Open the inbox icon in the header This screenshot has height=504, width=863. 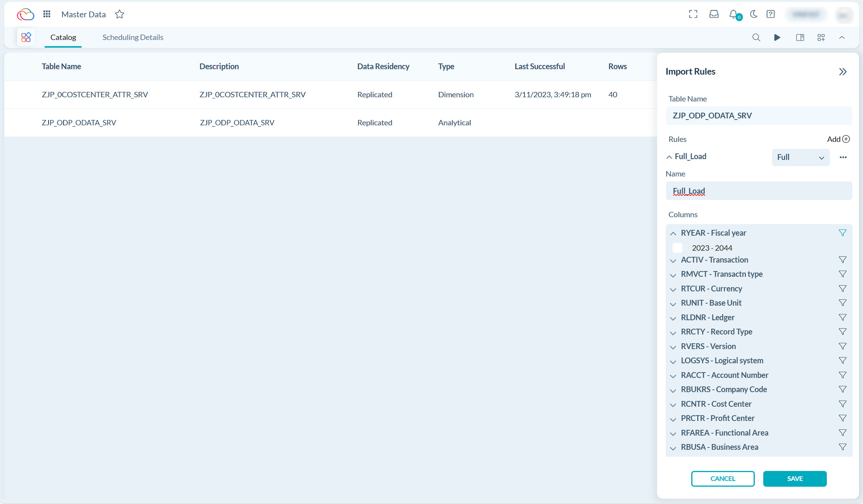coord(714,14)
